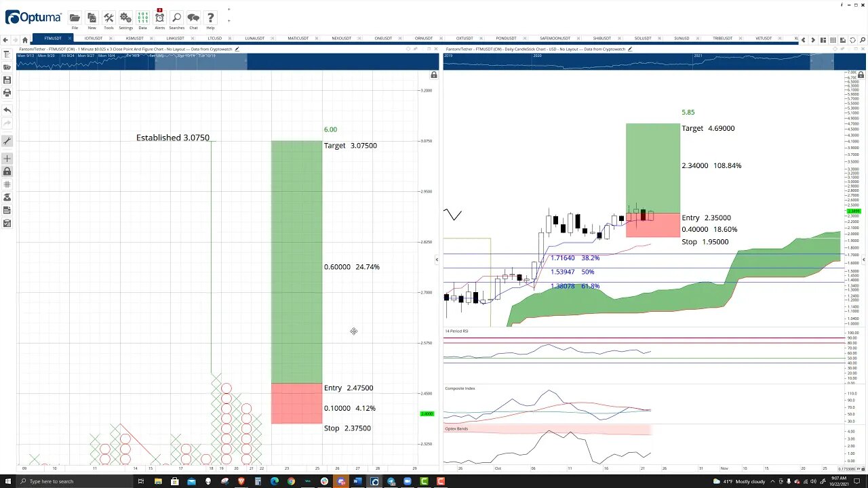Select red stop zone on left chart

(x=296, y=403)
